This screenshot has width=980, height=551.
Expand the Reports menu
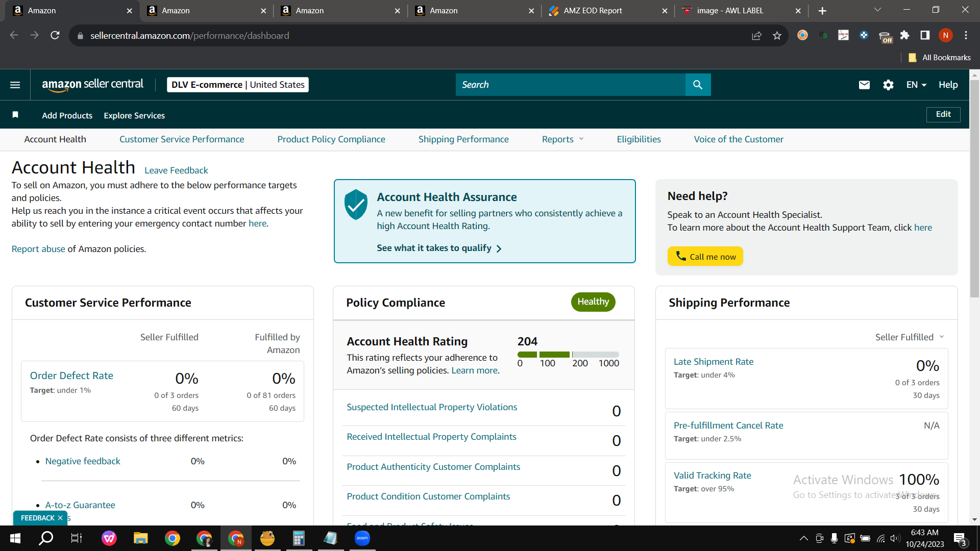(562, 139)
